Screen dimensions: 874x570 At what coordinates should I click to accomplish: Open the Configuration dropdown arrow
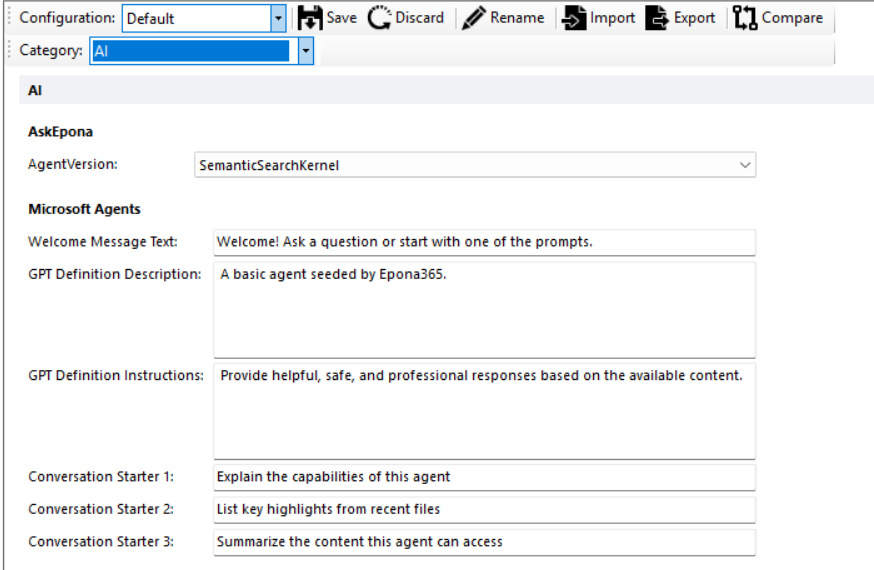[x=278, y=18]
